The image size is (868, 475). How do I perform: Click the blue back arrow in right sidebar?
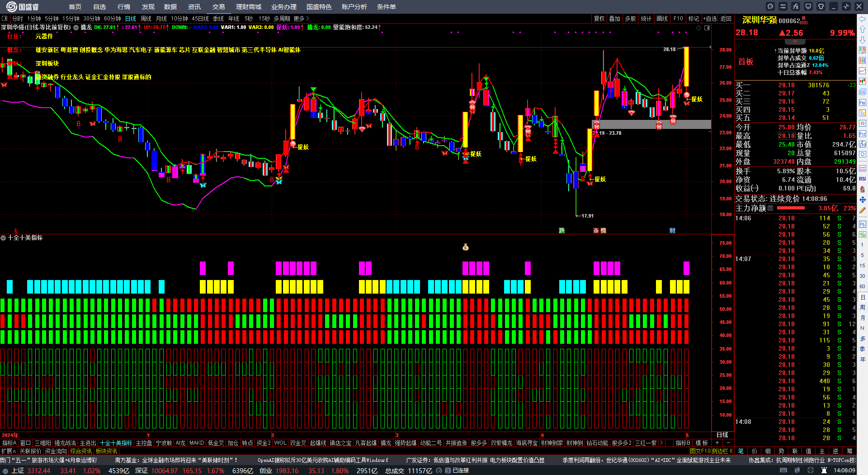pyautogui.click(x=863, y=19)
